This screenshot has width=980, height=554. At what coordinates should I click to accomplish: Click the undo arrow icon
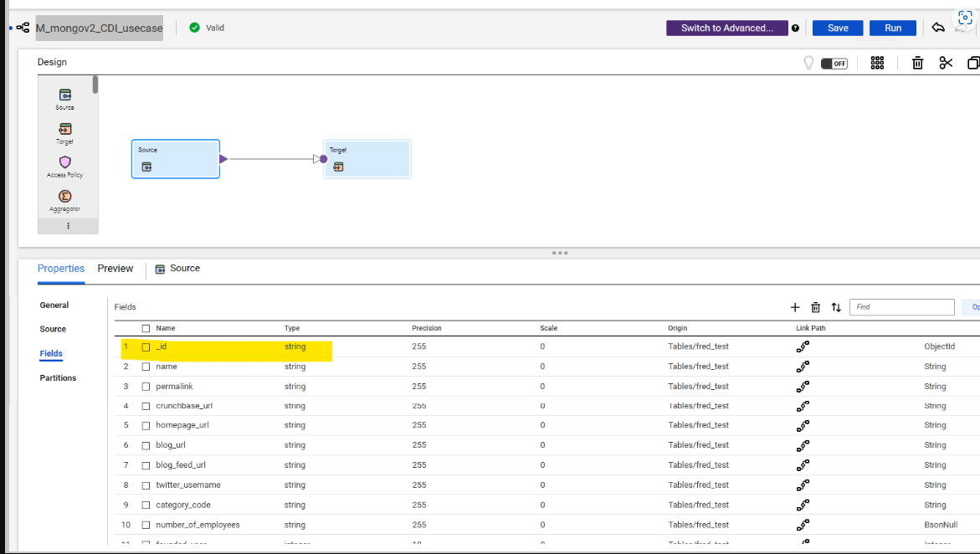[937, 28]
